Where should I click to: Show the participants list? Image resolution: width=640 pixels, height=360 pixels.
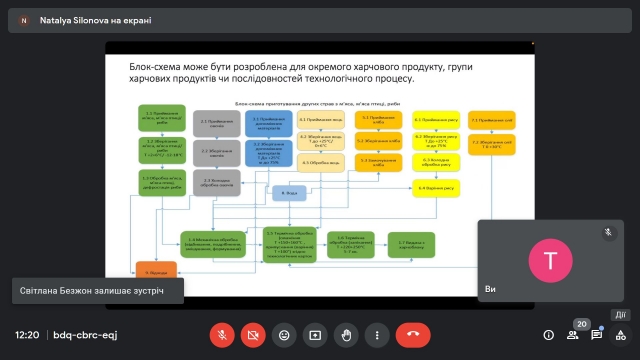[573, 335]
